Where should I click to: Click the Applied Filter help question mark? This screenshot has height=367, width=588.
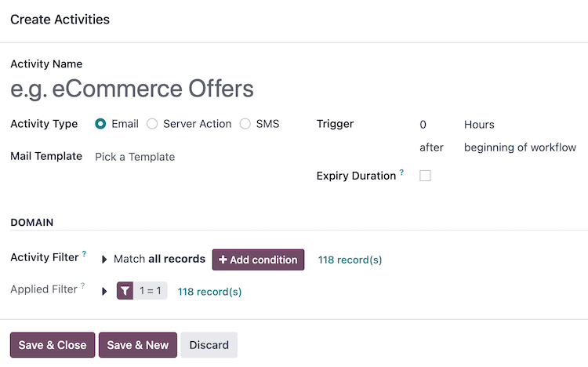[83, 286]
